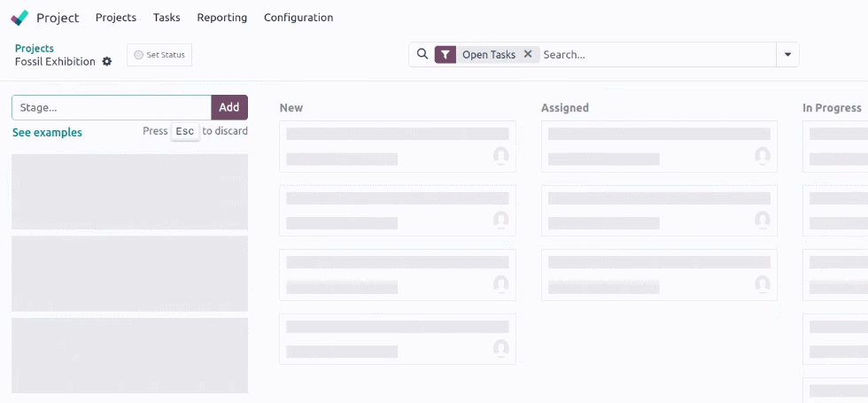Click the Add stage button
The height and width of the screenshot is (403, 868).
coord(229,107)
